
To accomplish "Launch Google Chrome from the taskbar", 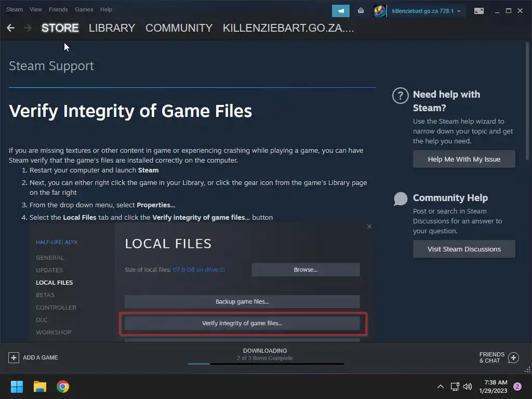I will coord(63,387).
